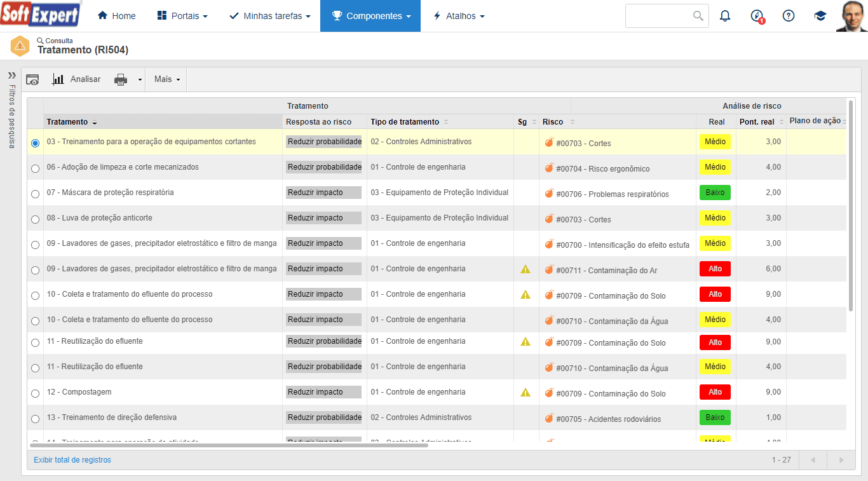Sort by the Tratamento column header
Screen dimensions: 868x481
(163, 122)
